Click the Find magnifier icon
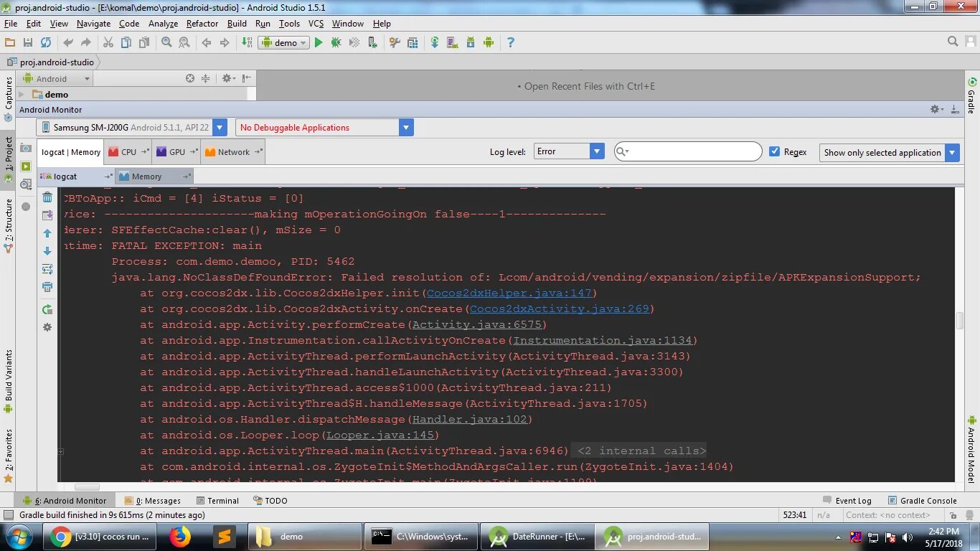The width and height of the screenshot is (980, 551). [166, 43]
